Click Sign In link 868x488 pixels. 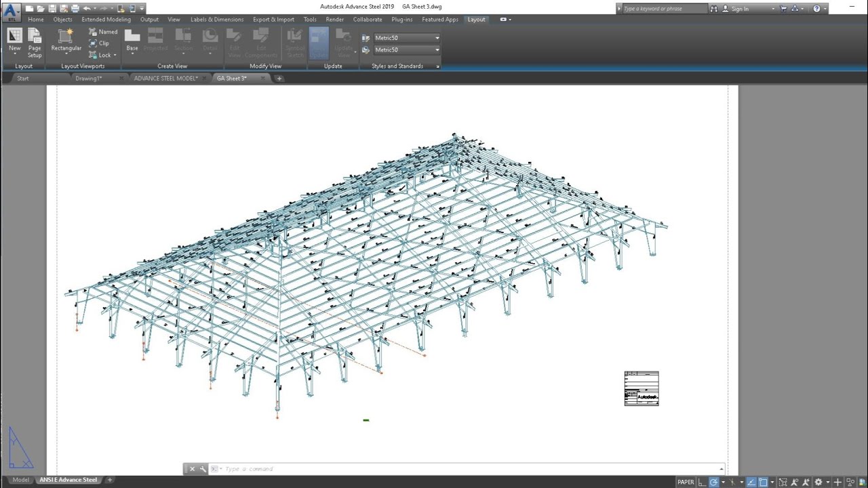click(740, 9)
